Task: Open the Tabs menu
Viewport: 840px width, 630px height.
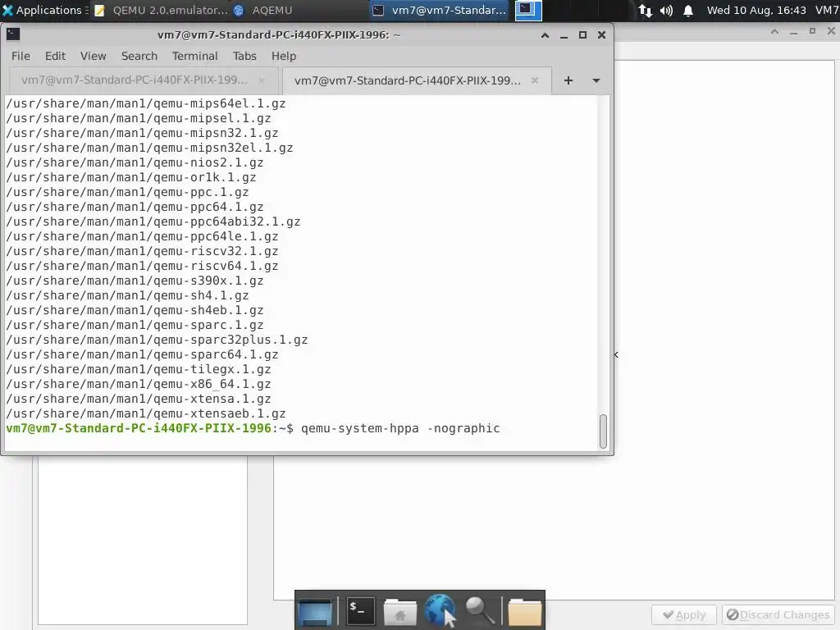Action: (244, 56)
